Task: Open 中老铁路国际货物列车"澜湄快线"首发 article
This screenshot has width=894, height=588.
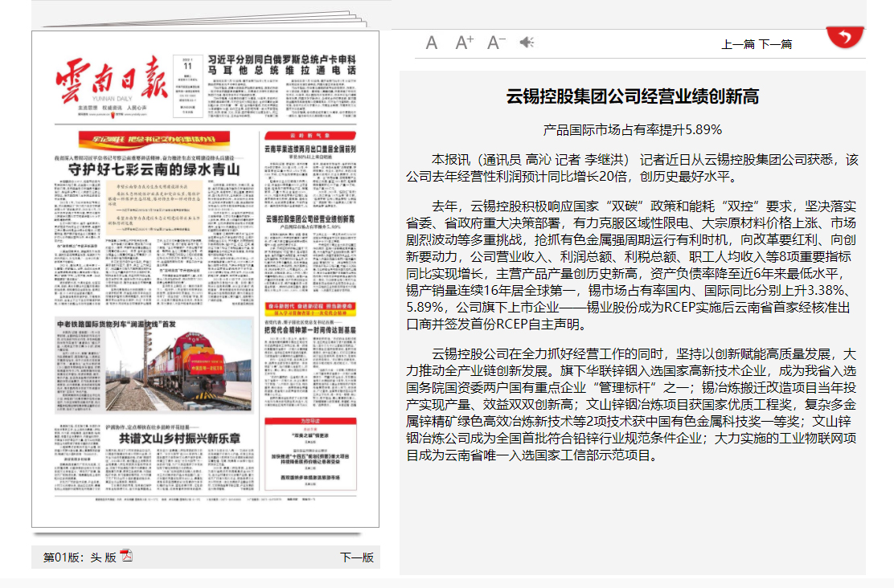Action: [116, 325]
